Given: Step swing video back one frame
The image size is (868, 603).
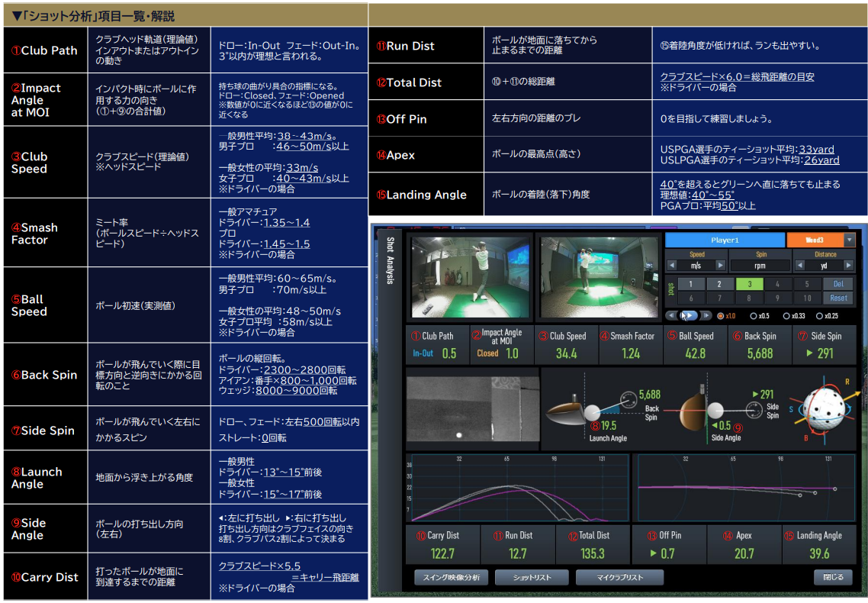Looking at the screenshot, I should click(x=670, y=315).
